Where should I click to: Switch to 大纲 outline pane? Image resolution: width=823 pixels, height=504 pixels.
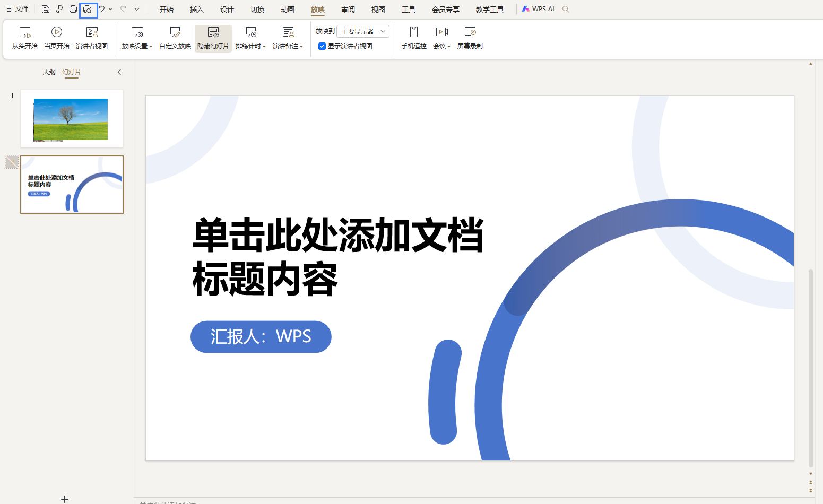click(x=49, y=72)
